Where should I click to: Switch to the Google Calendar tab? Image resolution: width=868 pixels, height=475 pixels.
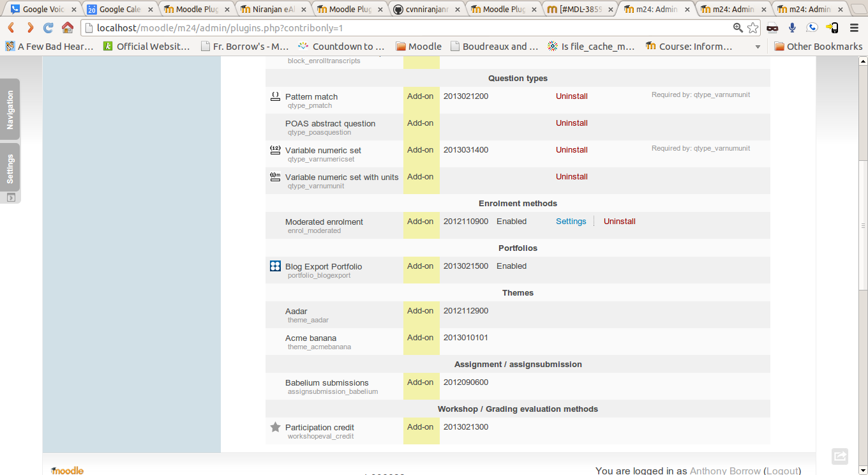coord(119,9)
